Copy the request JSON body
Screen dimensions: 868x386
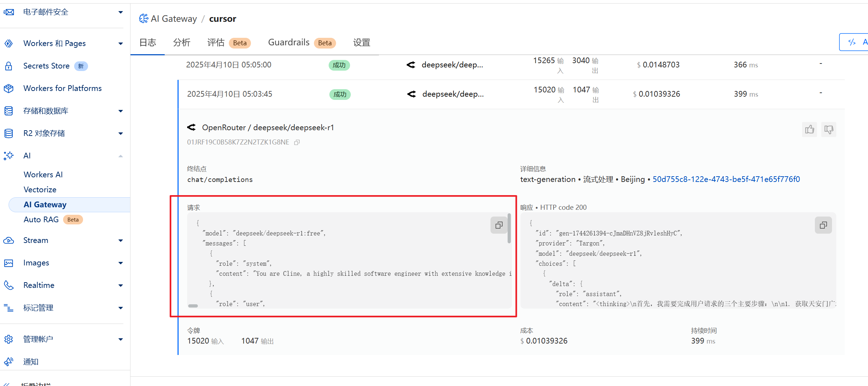point(499,225)
